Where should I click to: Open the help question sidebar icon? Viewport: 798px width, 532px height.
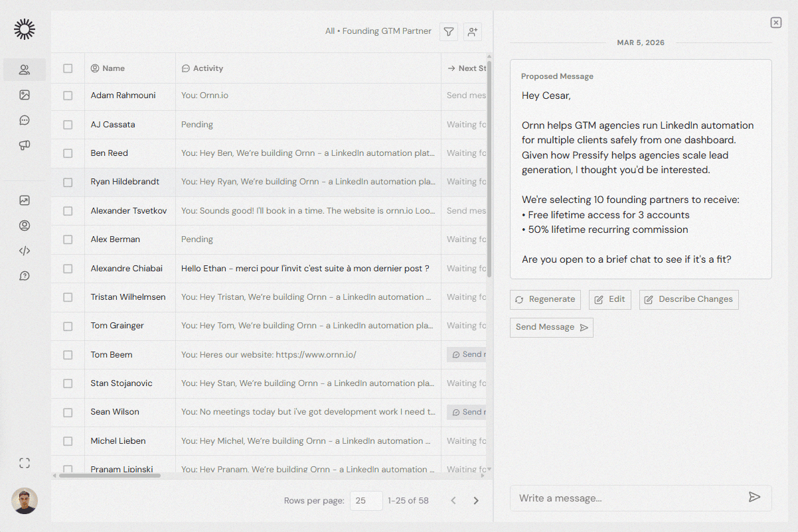[25, 276]
